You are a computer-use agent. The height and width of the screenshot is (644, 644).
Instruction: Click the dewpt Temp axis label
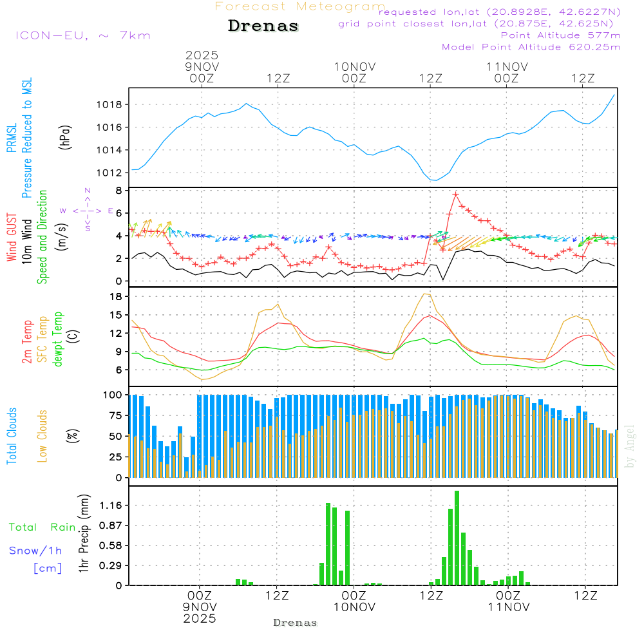click(x=58, y=339)
